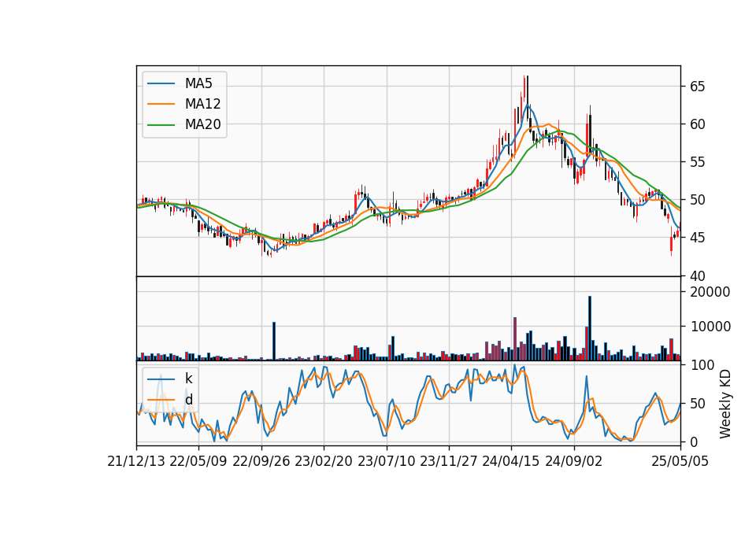Click the 22/05/09 date tick label
This screenshot has width=756, height=543.
(198, 461)
